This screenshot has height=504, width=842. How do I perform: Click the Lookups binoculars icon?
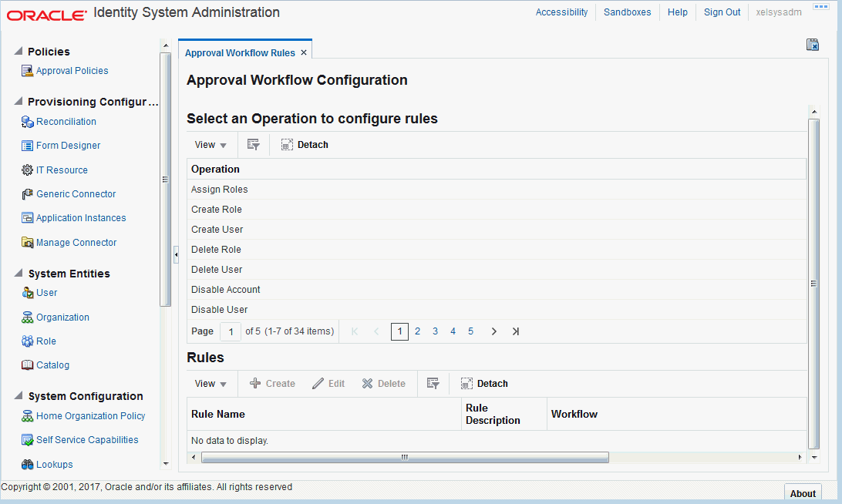27,465
